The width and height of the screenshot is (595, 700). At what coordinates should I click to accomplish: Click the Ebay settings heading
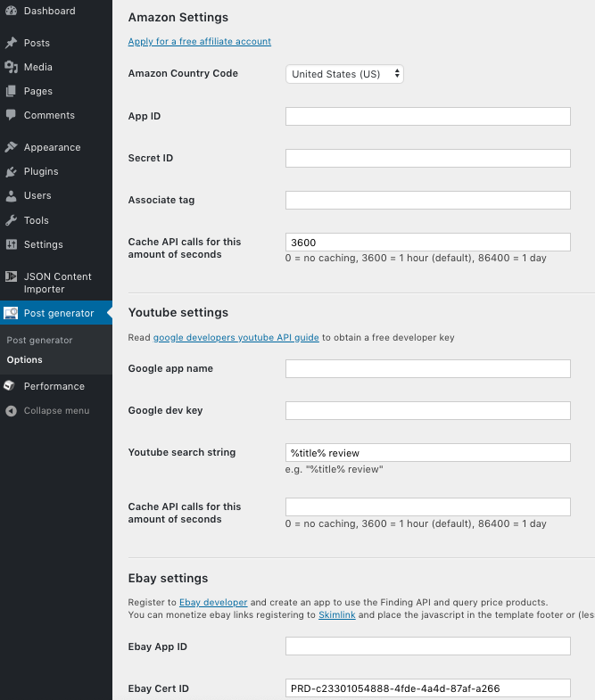pyautogui.click(x=168, y=578)
